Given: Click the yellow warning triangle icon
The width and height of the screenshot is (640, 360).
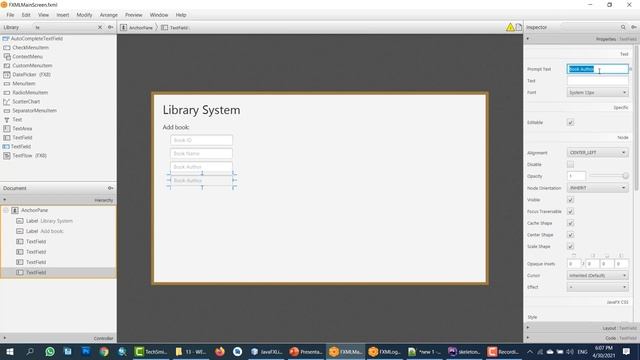Looking at the screenshot, I should [x=510, y=27].
